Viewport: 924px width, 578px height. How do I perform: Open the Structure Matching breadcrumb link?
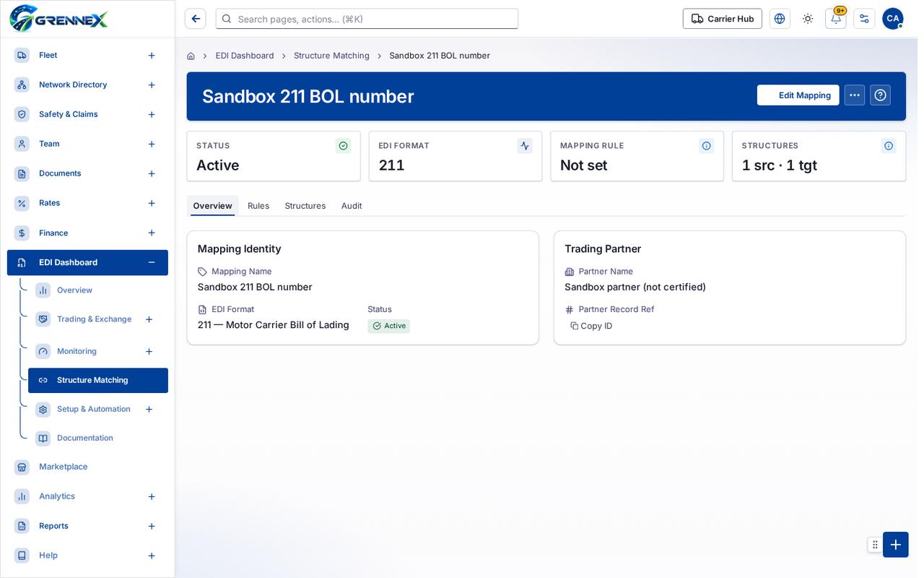point(331,56)
